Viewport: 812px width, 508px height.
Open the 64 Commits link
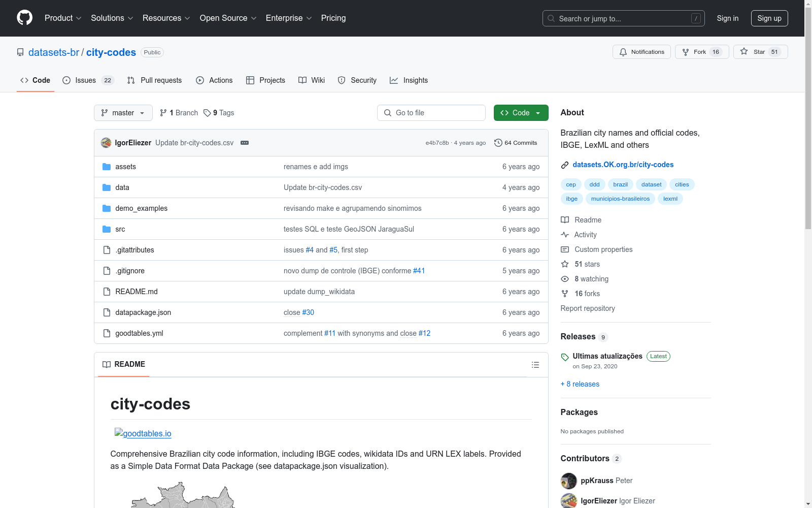pyautogui.click(x=516, y=143)
